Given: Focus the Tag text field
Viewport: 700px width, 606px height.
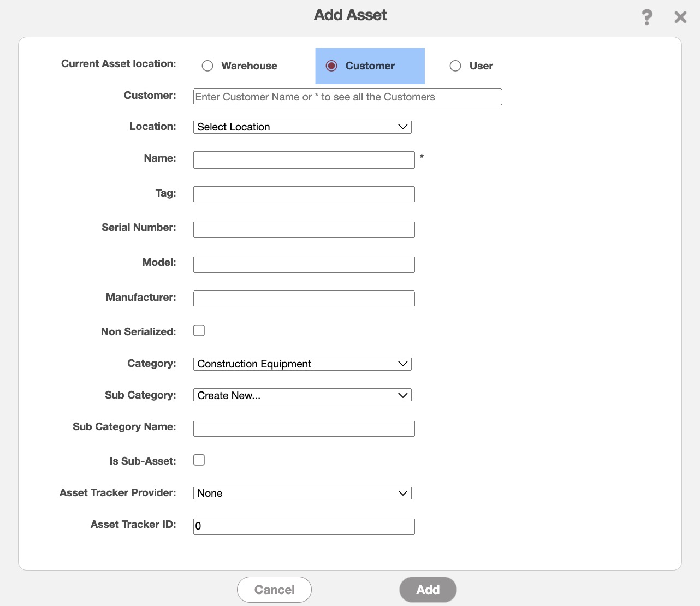Looking at the screenshot, I should pos(304,195).
